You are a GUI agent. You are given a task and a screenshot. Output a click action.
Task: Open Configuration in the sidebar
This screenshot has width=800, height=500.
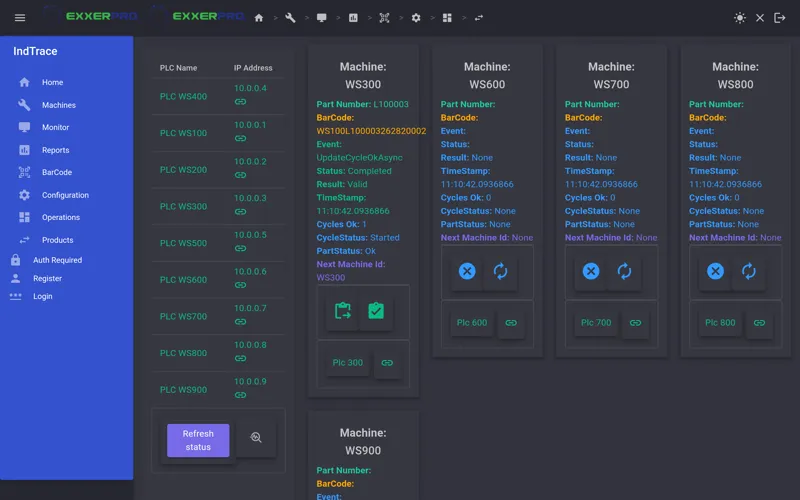pos(66,195)
